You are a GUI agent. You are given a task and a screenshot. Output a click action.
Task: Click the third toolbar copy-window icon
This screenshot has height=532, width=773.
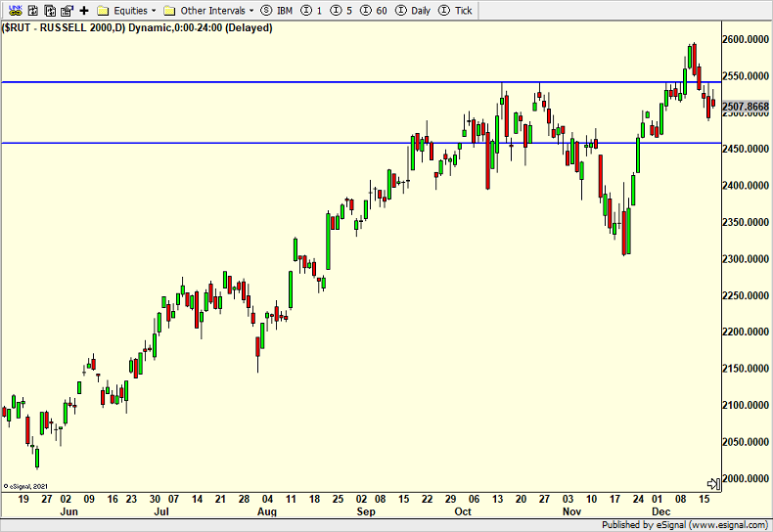tap(49, 11)
